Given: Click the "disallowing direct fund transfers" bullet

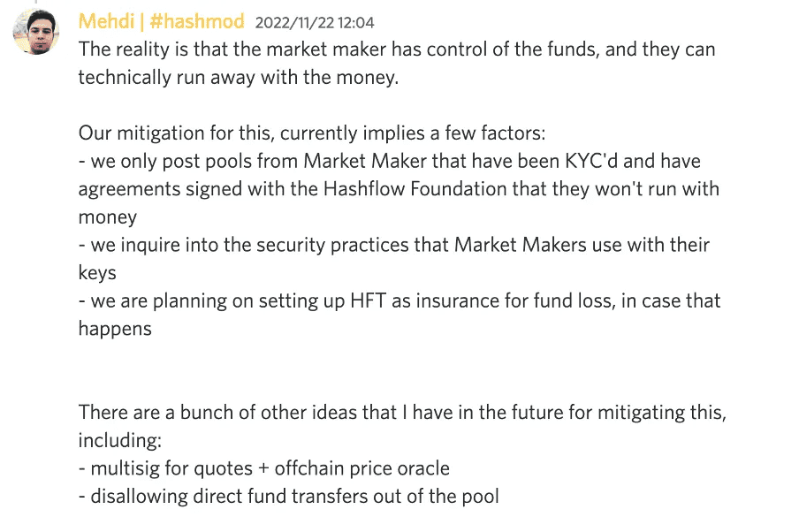Looking at the screenshot, I should click(294, 496).
